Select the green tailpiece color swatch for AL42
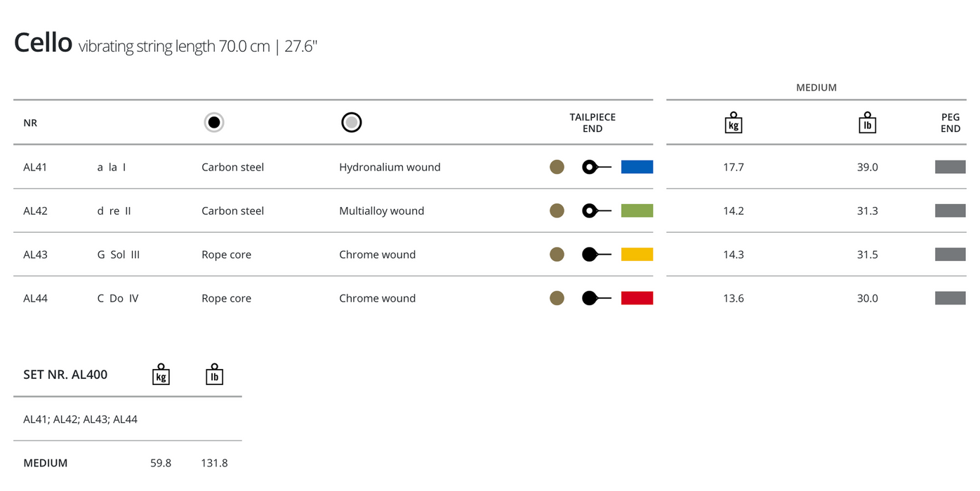Viewport: 980px width, 491px height. pyautogui.click(x=637, y=210)
